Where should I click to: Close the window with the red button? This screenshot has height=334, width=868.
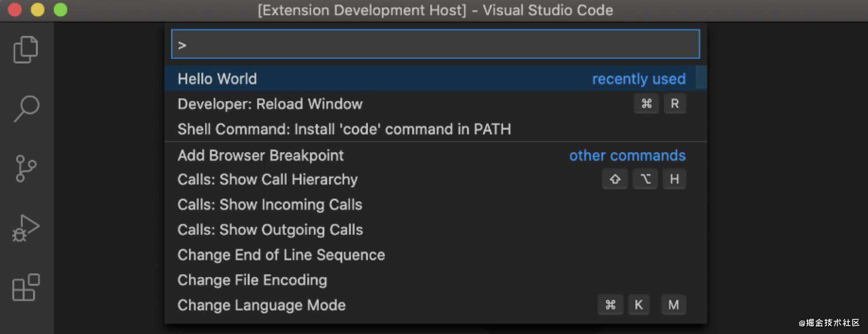tap(15, 10)
